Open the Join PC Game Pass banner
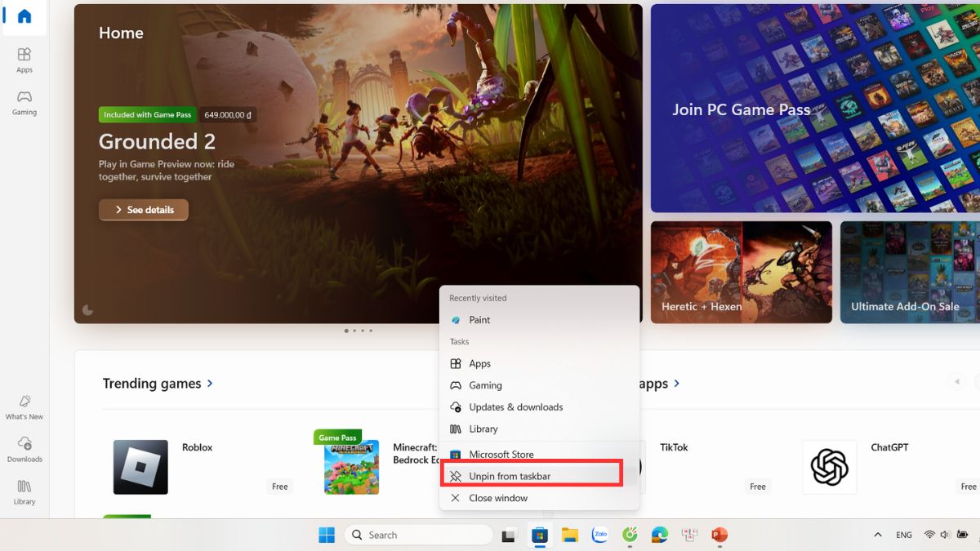 [815, 108]
